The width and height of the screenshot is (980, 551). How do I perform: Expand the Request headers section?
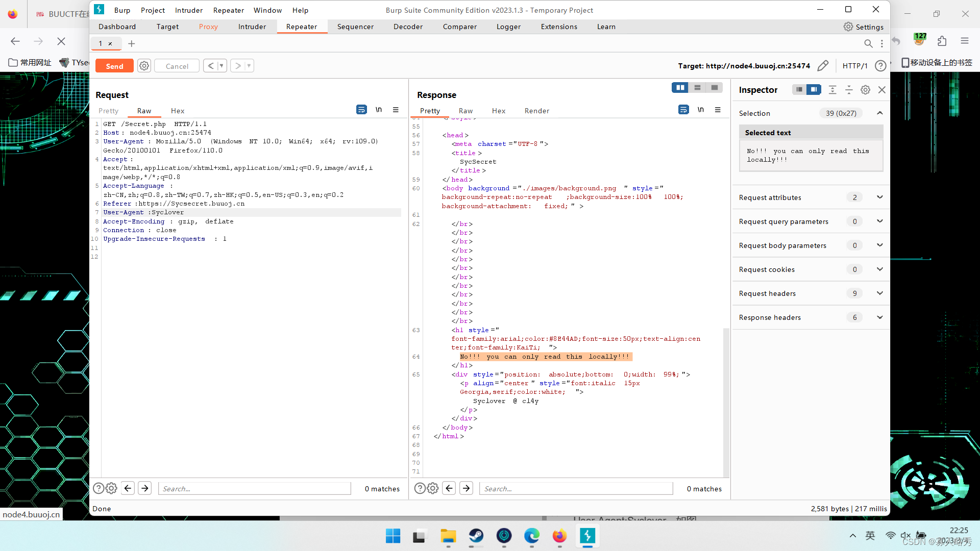(879, 293)
